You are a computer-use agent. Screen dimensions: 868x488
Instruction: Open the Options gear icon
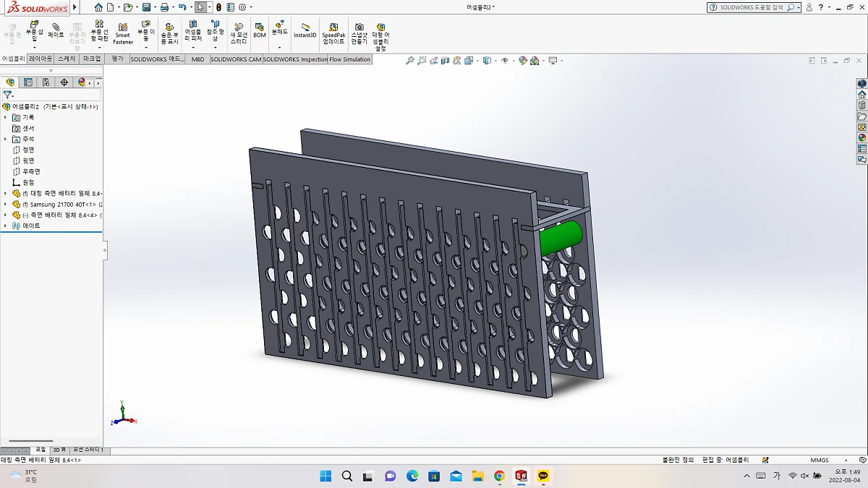point(242,7)
